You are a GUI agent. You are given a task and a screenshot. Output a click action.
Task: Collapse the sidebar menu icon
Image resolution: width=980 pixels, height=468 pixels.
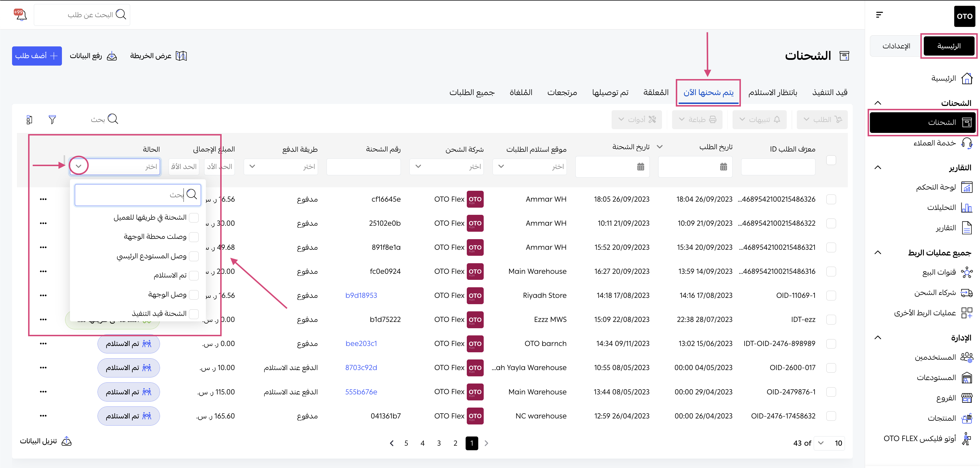click(x=879, y=15)
